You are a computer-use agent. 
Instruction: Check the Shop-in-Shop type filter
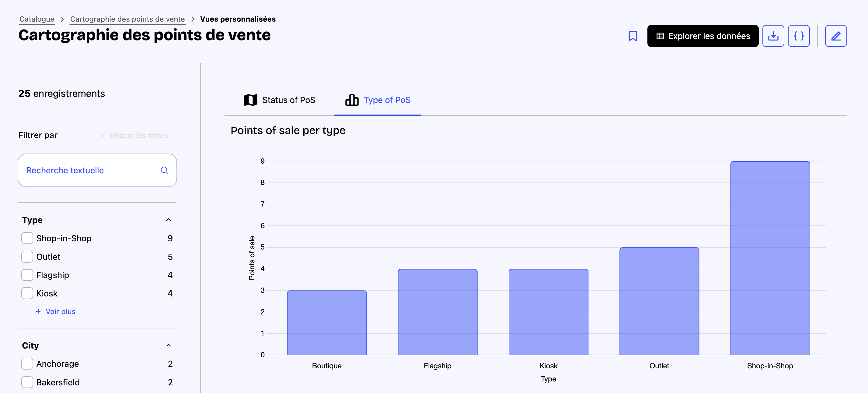click(27, 238)
